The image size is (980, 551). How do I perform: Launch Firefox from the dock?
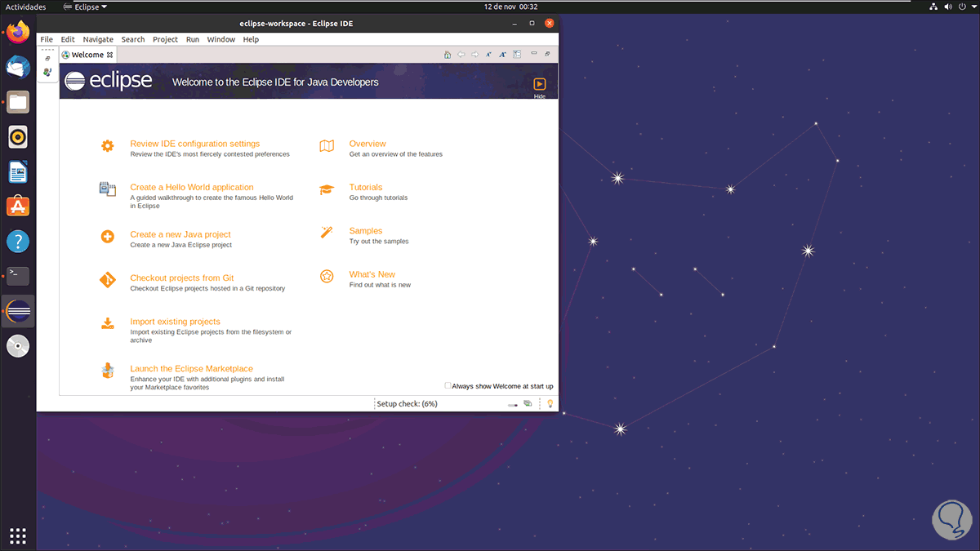(x=18, y=33)
